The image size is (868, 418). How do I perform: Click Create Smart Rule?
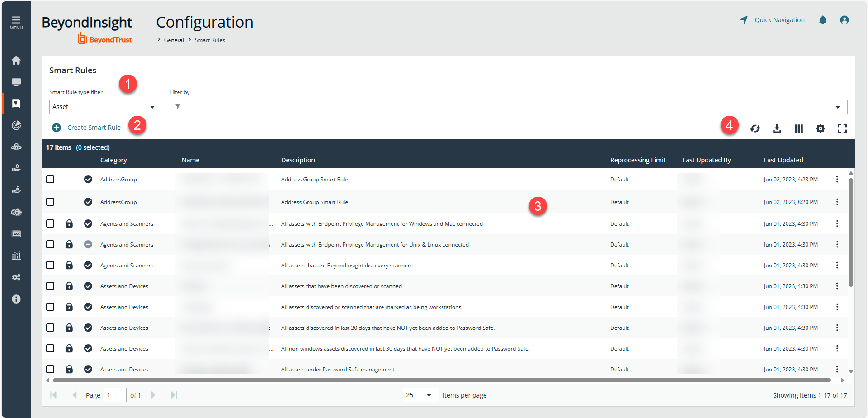(x=94, y=128)
